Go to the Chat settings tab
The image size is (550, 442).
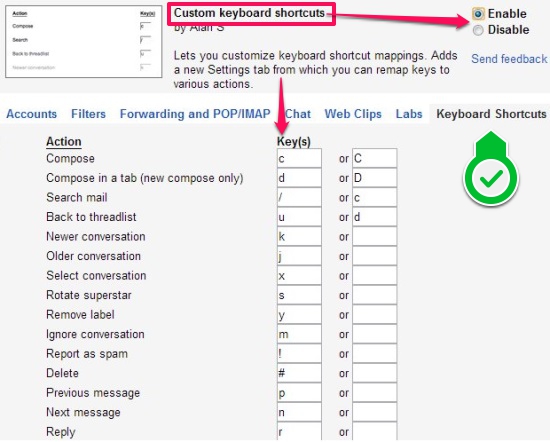[x=298, y=114]
